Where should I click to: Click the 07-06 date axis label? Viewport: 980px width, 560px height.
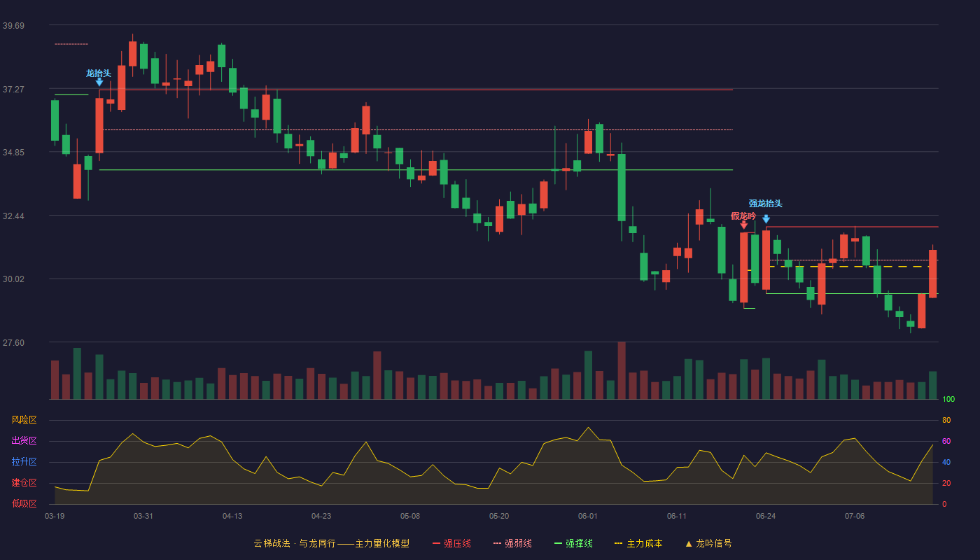(855, 516)
